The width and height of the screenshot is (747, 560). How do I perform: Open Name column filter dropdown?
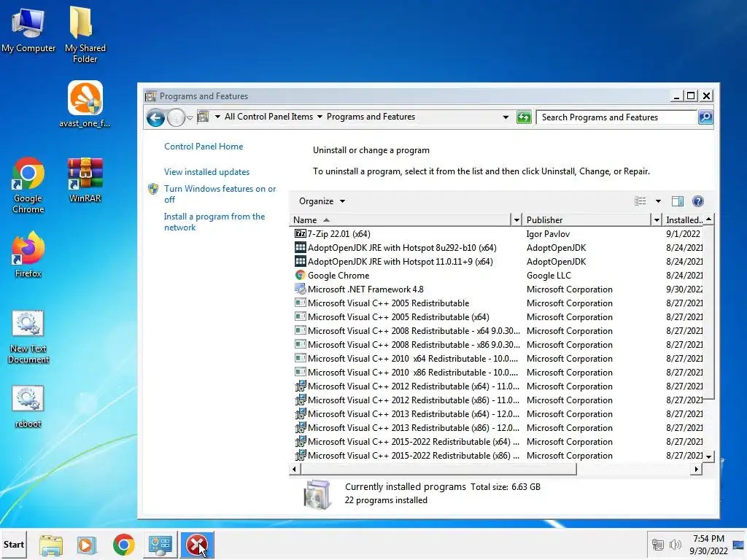pos(516,220)
